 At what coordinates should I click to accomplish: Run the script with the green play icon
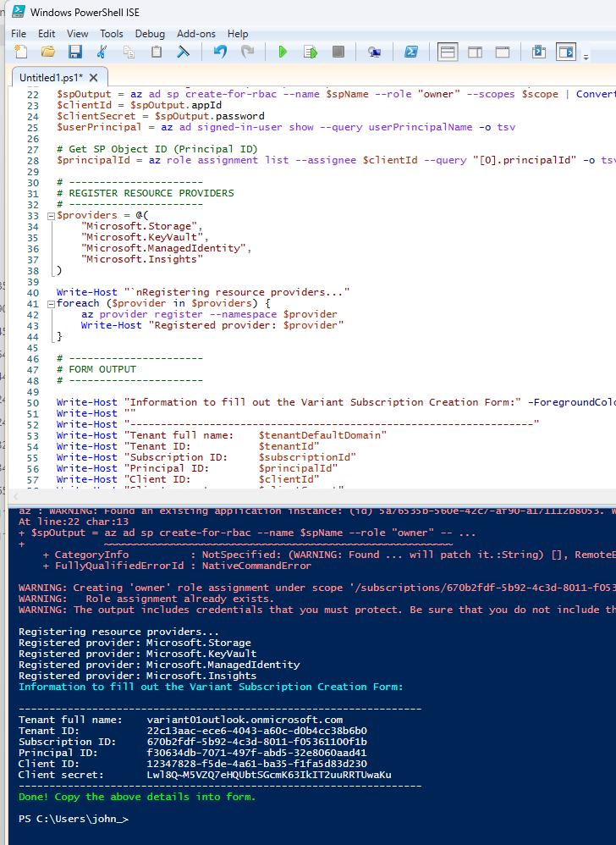283,52
